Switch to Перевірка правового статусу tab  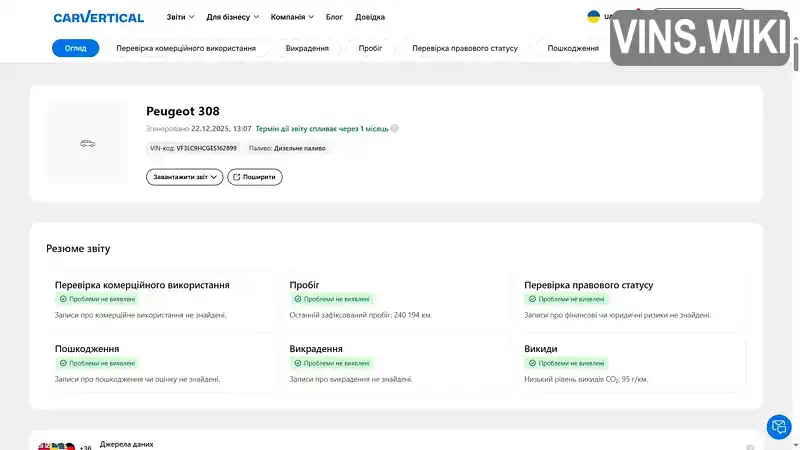(465, 48)
